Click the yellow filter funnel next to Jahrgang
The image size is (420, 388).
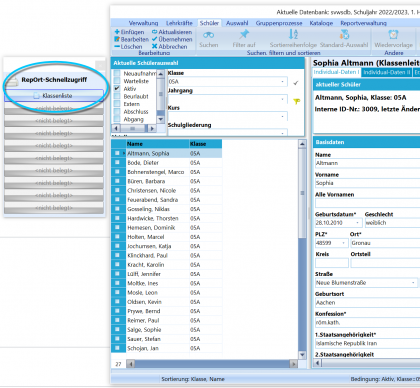296,101
